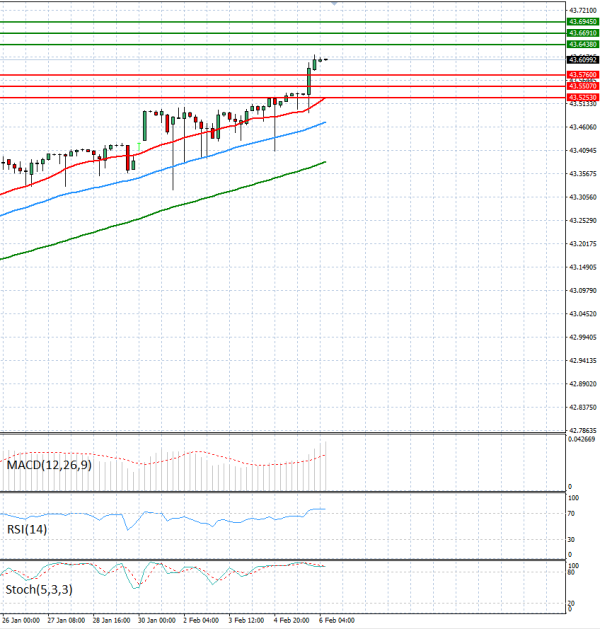Select the MACD(12,26,9) indicator label
The image size is (600, 629).
pyautogui.click(x=48, y=465)
